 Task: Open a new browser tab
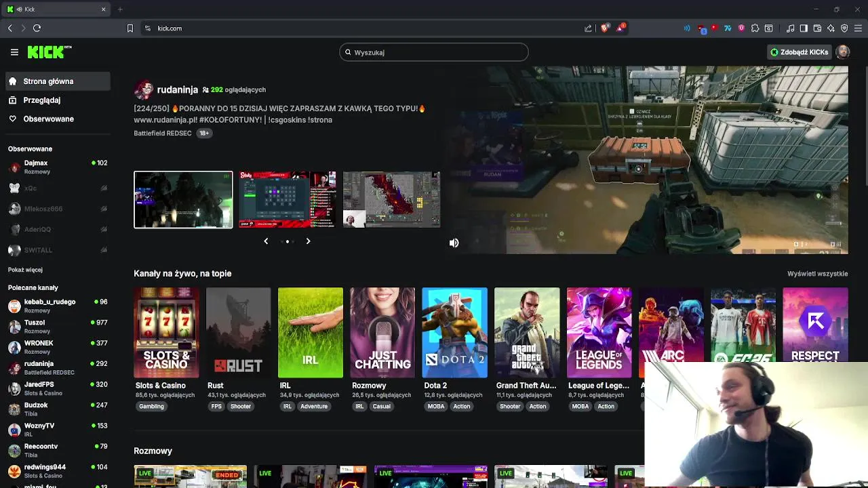(x=120, y=9)
